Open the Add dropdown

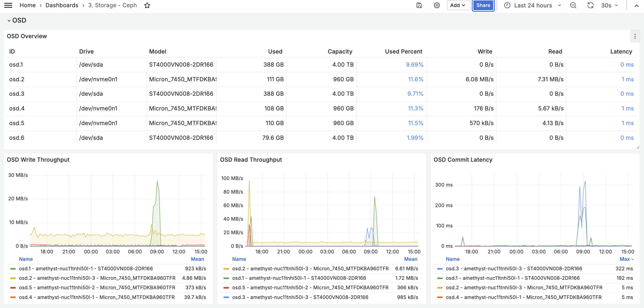458,5
